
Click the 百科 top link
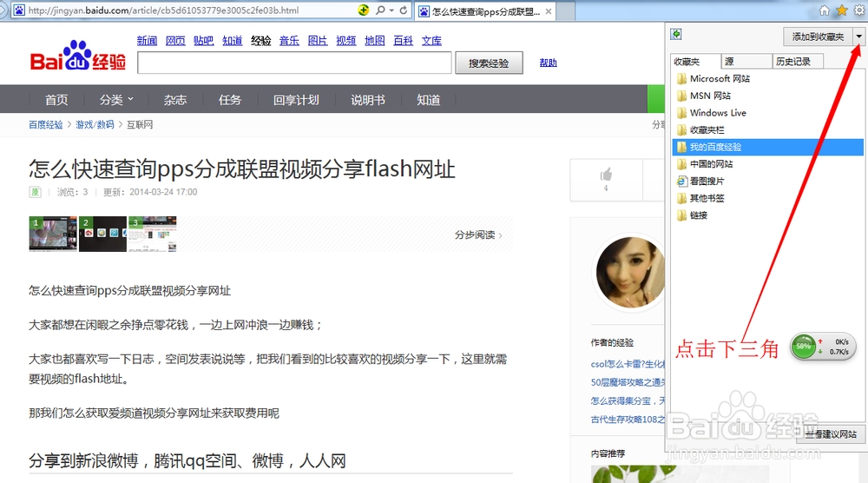(x=403, y=41)
